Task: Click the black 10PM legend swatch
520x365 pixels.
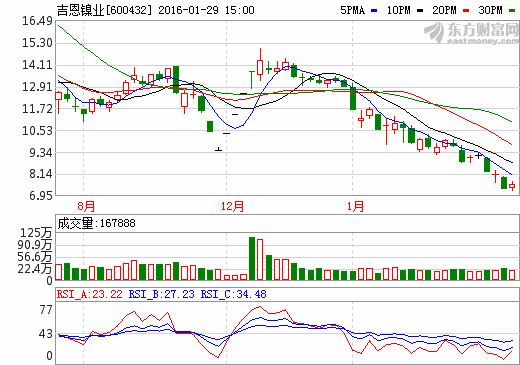Action: 420,11
